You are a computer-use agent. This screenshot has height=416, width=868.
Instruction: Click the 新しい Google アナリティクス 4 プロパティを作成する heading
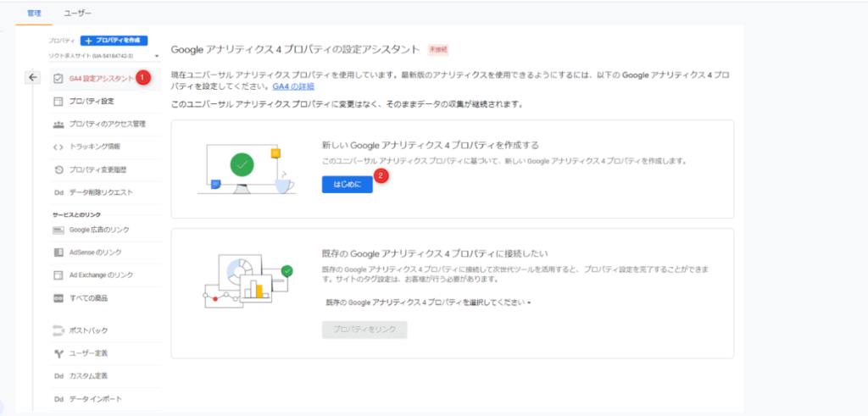[431, 145]
